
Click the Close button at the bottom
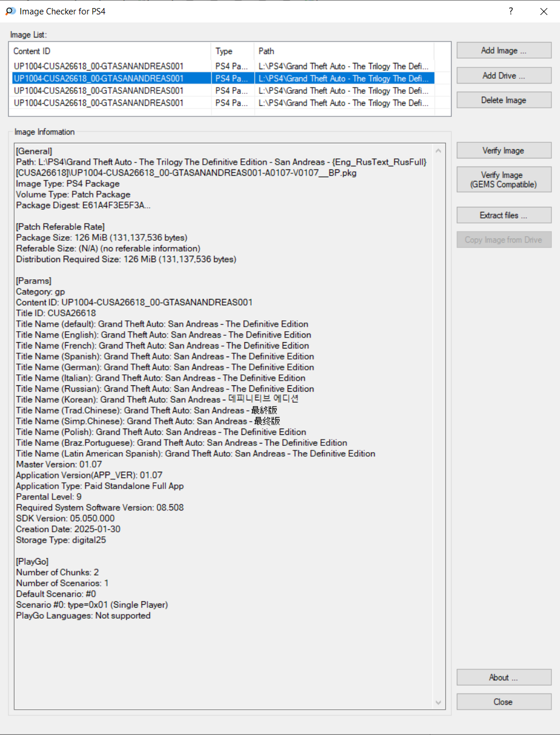[x=504, y=702]
